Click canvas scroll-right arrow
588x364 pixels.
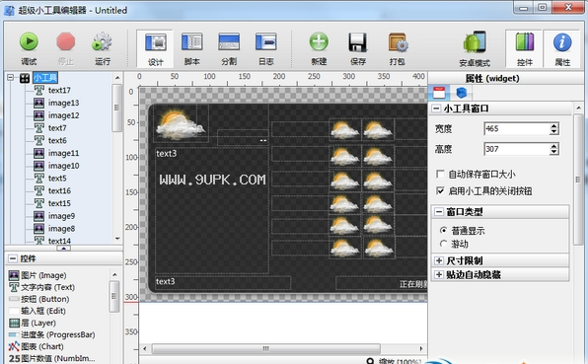point(421,348)
